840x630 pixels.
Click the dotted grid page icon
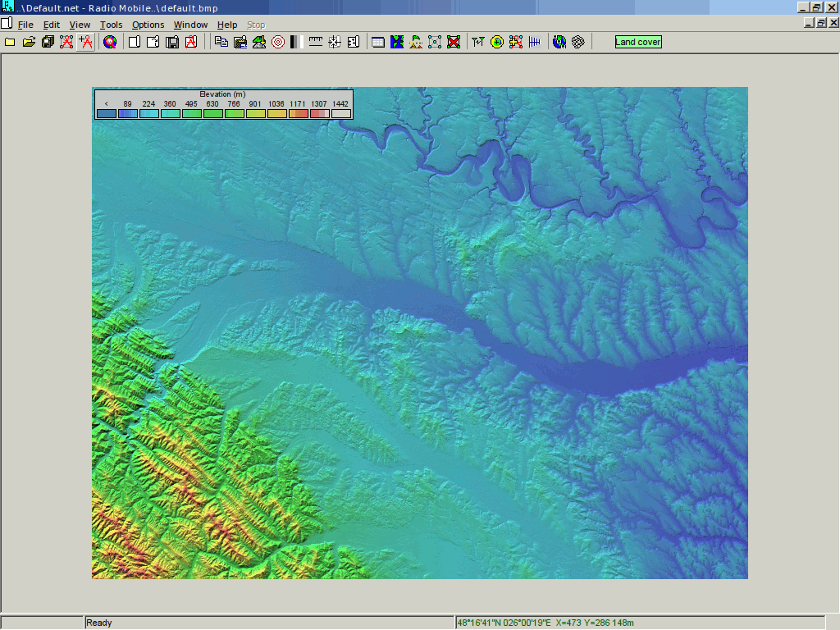(354, 42)
